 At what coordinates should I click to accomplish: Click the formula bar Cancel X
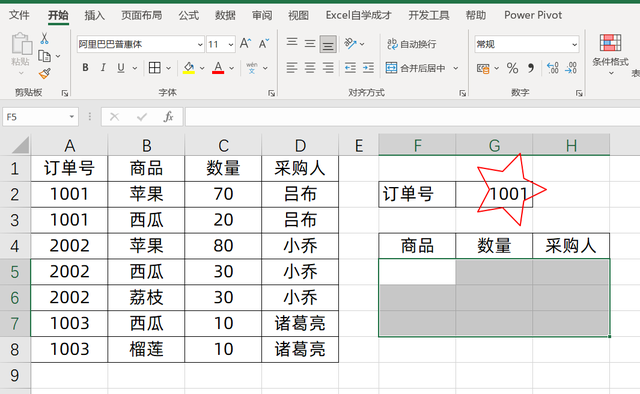click(x=114, y=117)
